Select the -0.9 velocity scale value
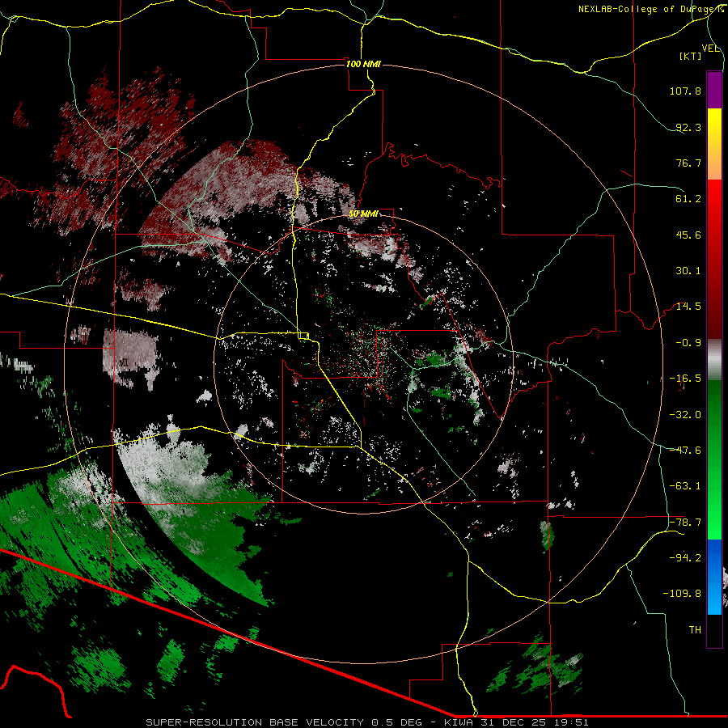 688,343
